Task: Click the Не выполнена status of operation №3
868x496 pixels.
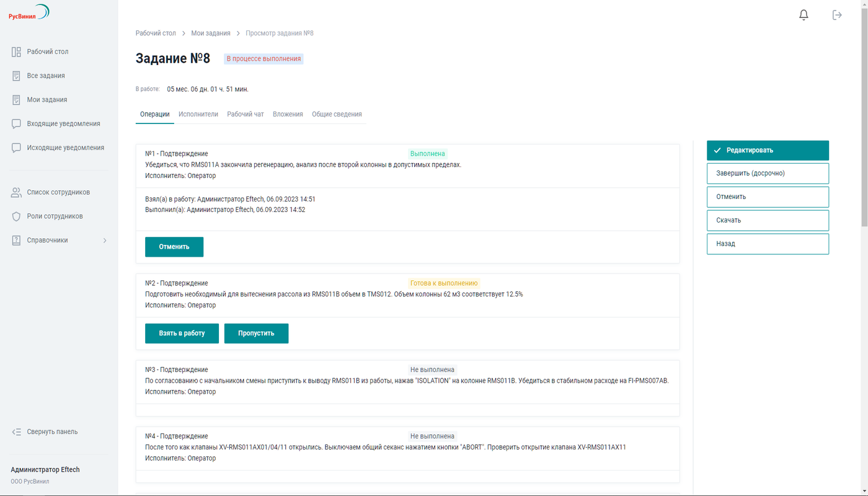Action: (x=432, y=370)
